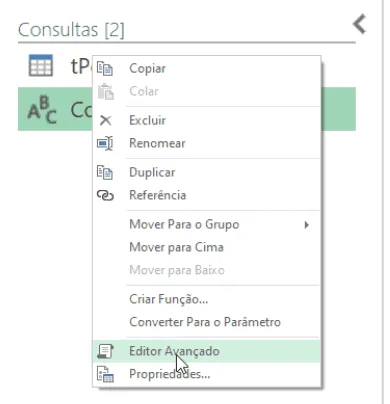Select Renomear menu entry text
Viewport: 390px width, 404px height.
[x=157, y=143]
